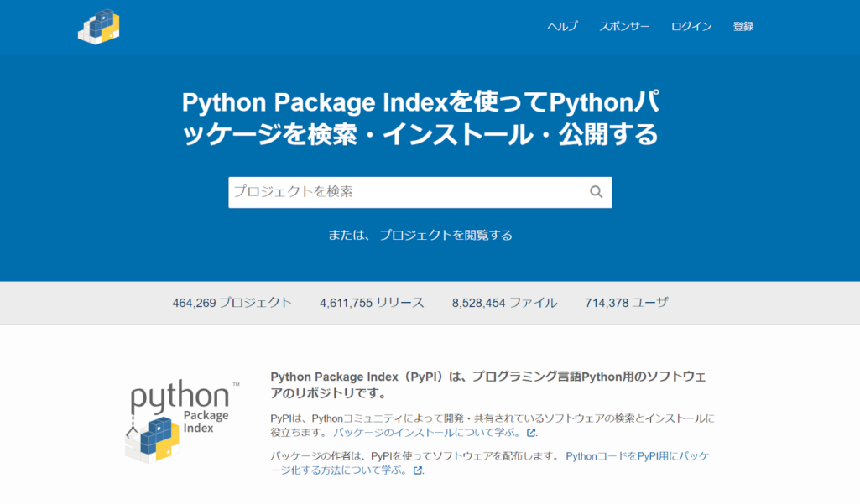Click the PyPI cube logo in header

point(99,27)
